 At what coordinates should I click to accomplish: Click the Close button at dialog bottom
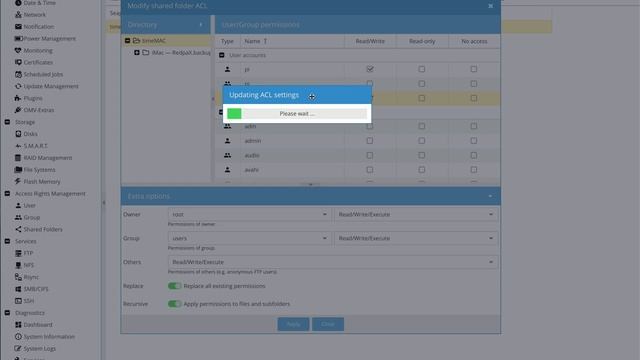328,324
